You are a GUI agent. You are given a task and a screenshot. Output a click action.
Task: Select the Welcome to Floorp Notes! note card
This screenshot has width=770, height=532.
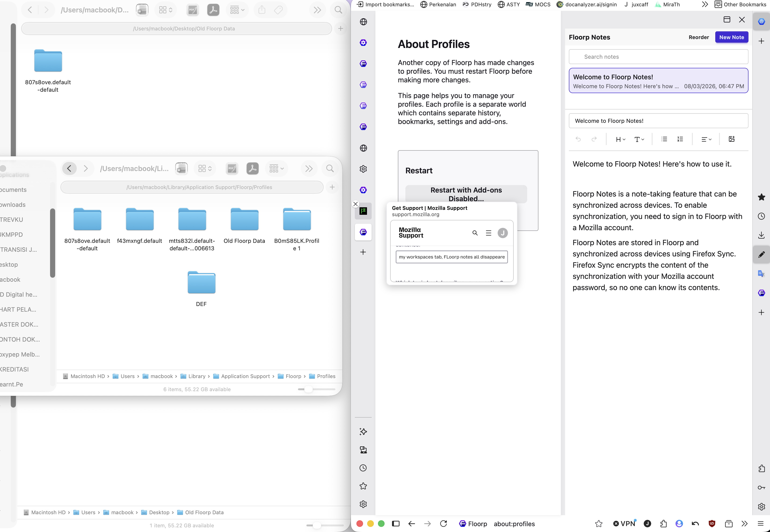click(658, 81)
